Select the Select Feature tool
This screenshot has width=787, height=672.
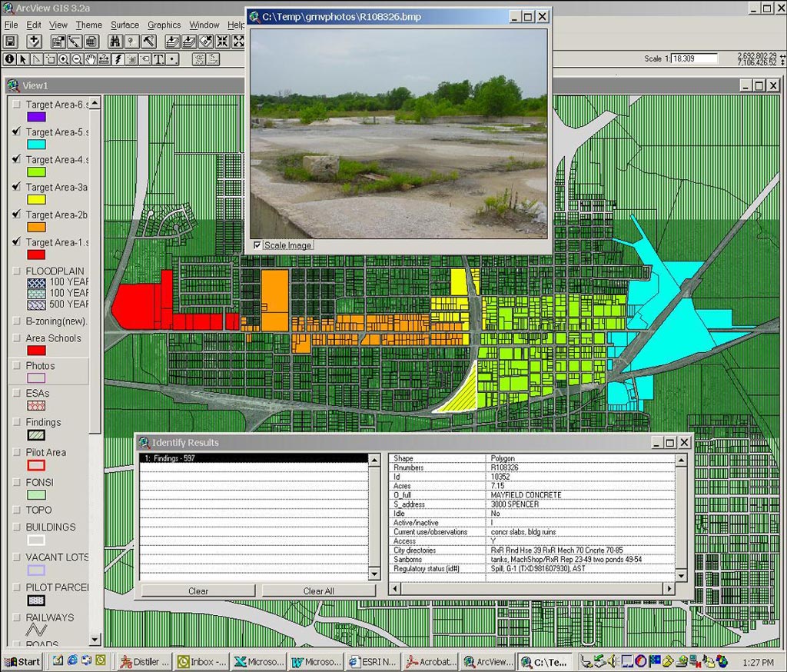pyautogui.click(x=50, y=59)
